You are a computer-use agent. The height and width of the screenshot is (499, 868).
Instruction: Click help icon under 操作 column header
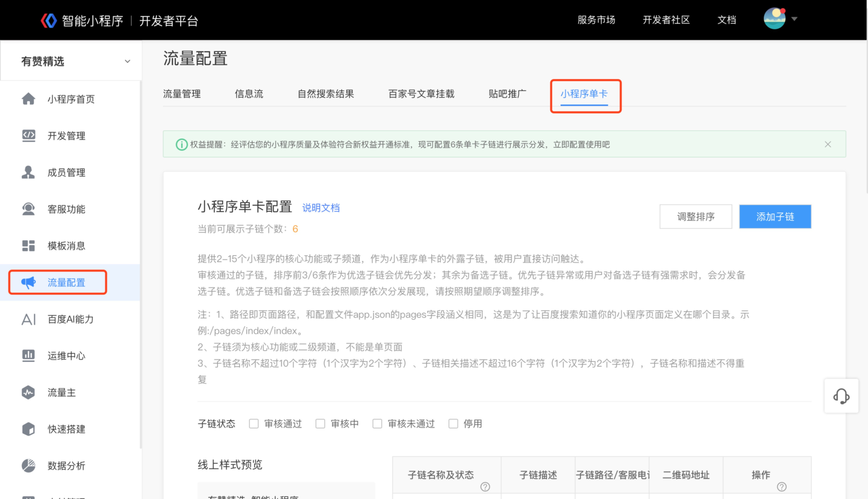click(782, 487)
